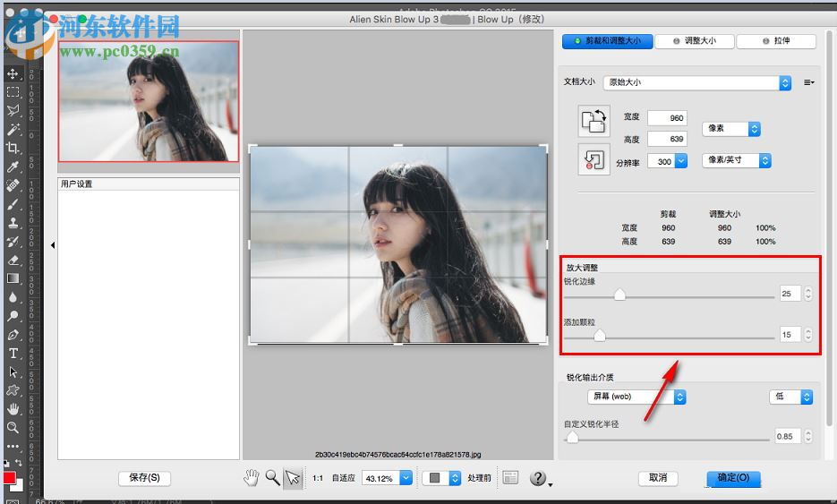This screenshot has height=504, width=837.
Task: Click the 自适应 fit button
Action: [343, 478]
